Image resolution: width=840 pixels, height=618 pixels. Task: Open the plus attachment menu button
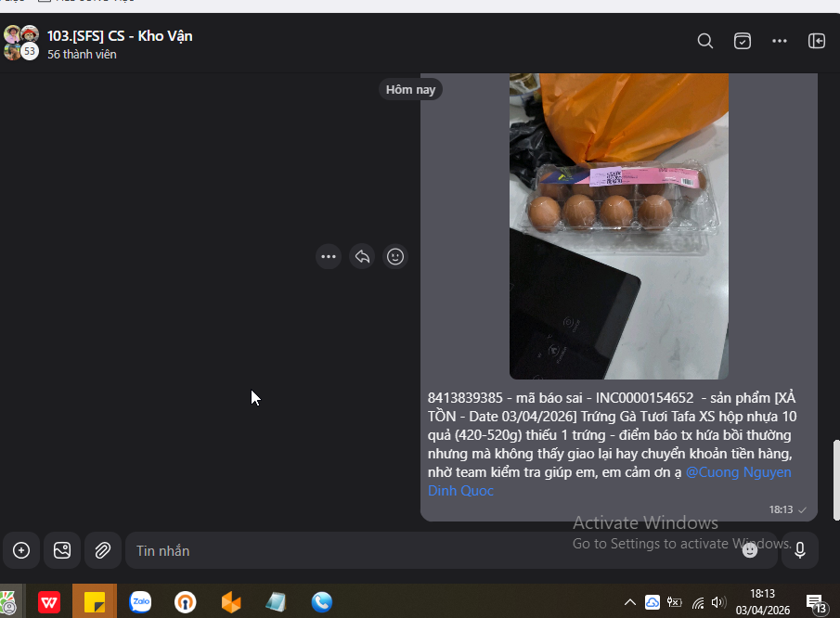pos(21,550)
